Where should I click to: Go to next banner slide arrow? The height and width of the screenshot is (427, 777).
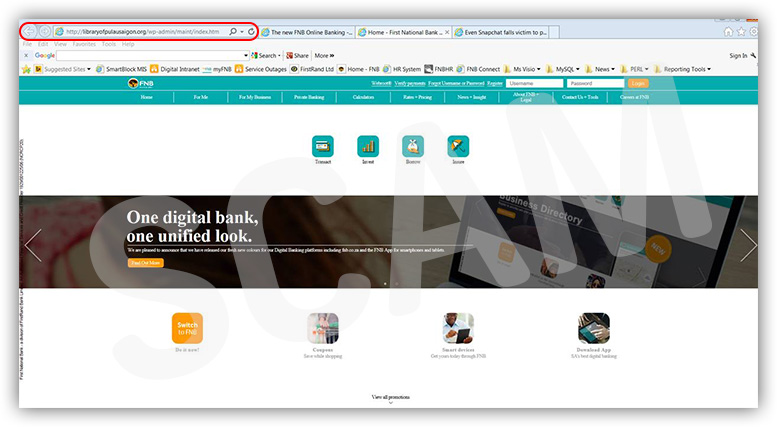[x=748, y=245]
